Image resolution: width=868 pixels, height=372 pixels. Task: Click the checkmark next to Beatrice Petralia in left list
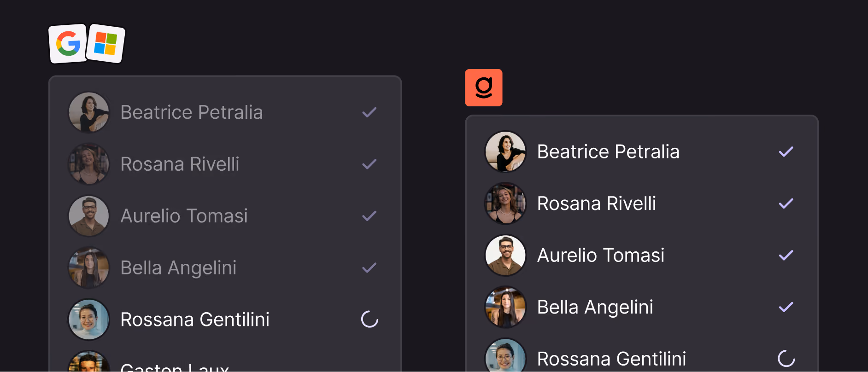[369, 112]
